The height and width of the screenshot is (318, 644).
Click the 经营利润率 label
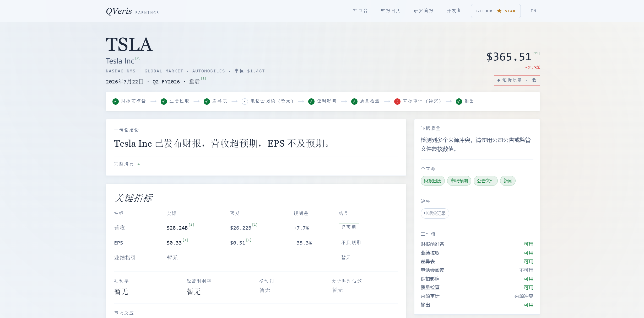[x=199, y=281]
